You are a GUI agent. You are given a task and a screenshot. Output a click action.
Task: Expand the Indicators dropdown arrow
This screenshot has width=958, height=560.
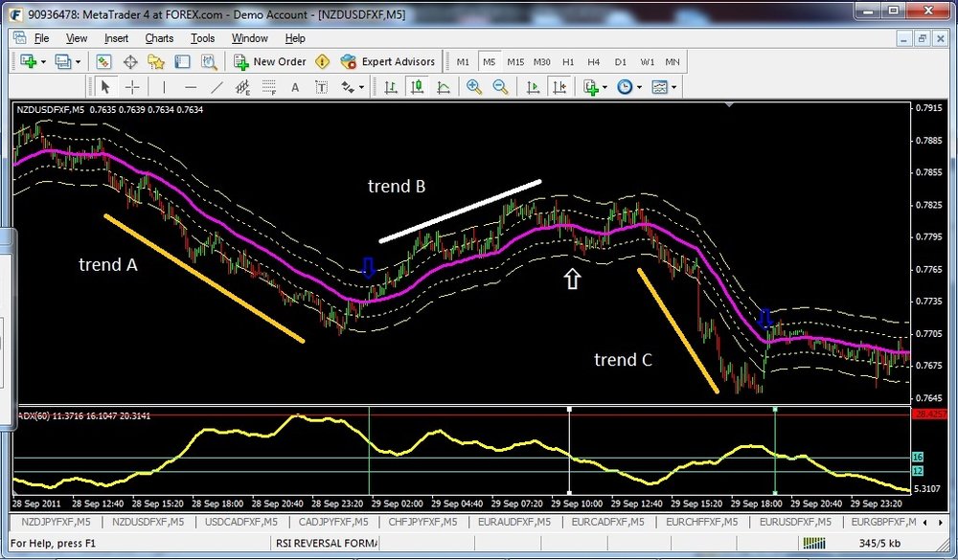point(604,88)
